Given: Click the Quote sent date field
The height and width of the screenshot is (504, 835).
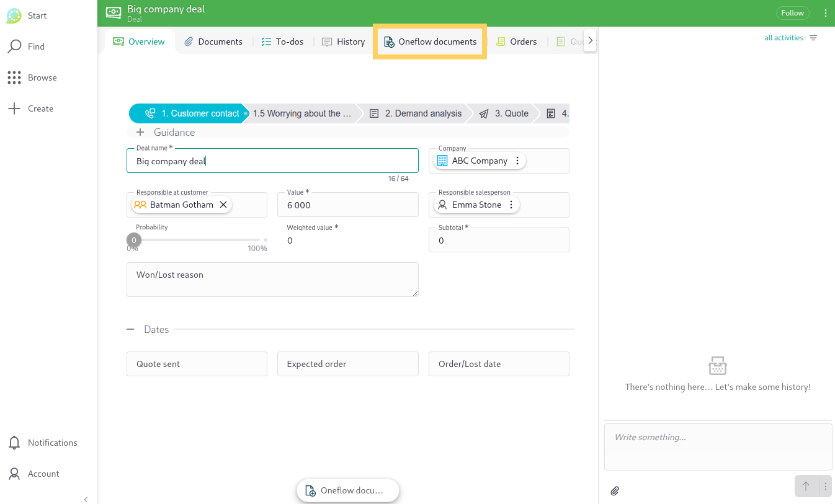Looking at the screenshot, I should pyautogui.click(x=197, y=364).
